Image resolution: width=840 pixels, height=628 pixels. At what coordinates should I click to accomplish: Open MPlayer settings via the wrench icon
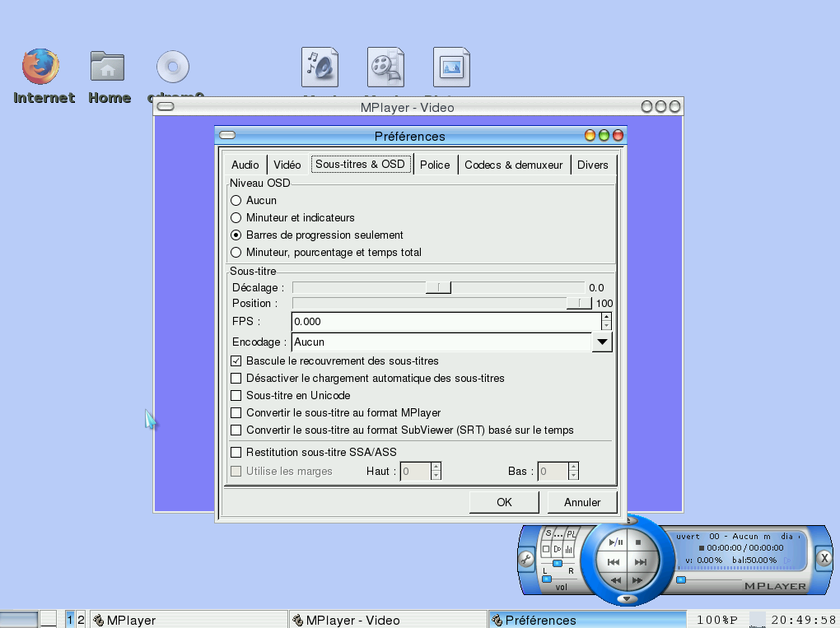pyautogui.click(x=526, y=560)
